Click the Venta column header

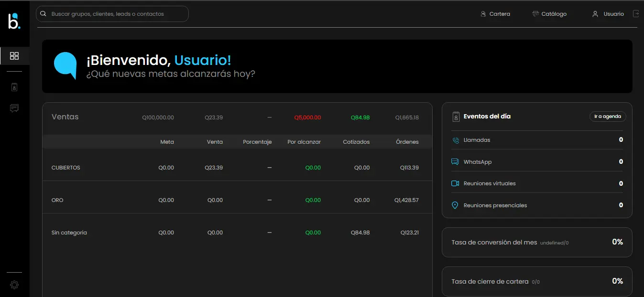215,142
